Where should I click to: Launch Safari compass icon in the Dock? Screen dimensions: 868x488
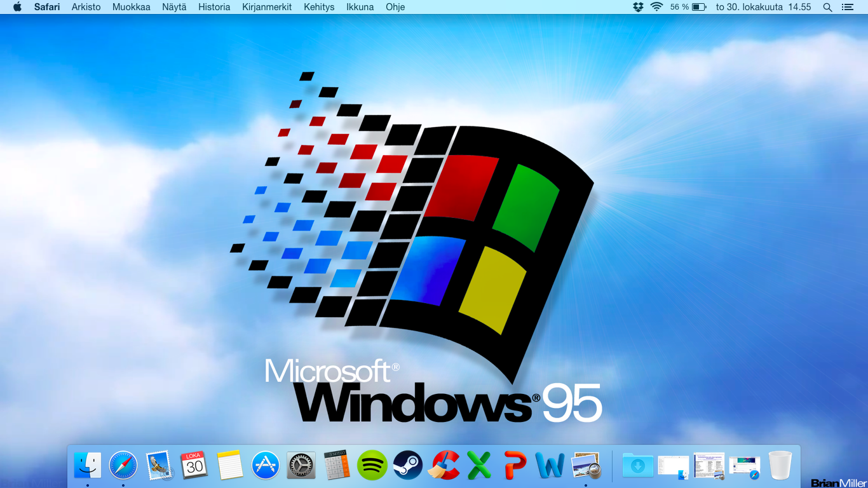point(123,466)
